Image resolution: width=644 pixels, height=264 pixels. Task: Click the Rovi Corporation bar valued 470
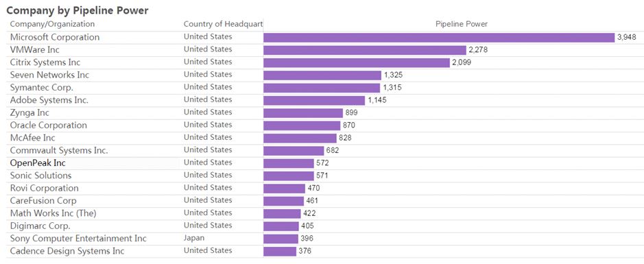tap(284, 189)
